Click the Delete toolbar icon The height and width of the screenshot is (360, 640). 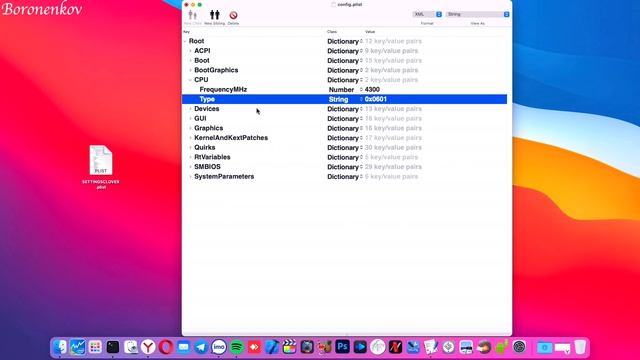(233, 16)
